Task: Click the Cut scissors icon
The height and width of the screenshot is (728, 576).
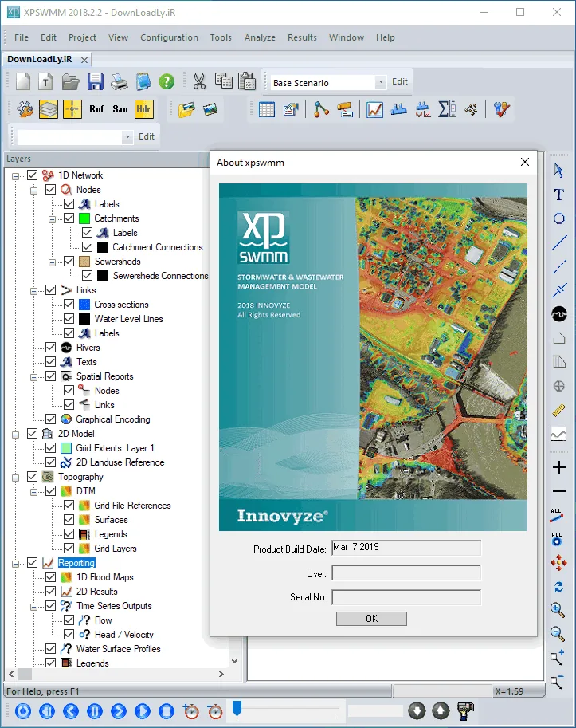Action: 199,81
